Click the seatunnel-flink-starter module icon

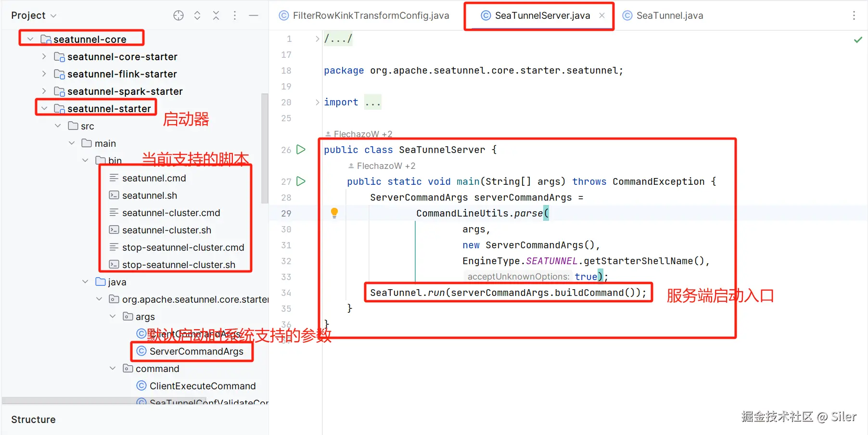[60, 74]
